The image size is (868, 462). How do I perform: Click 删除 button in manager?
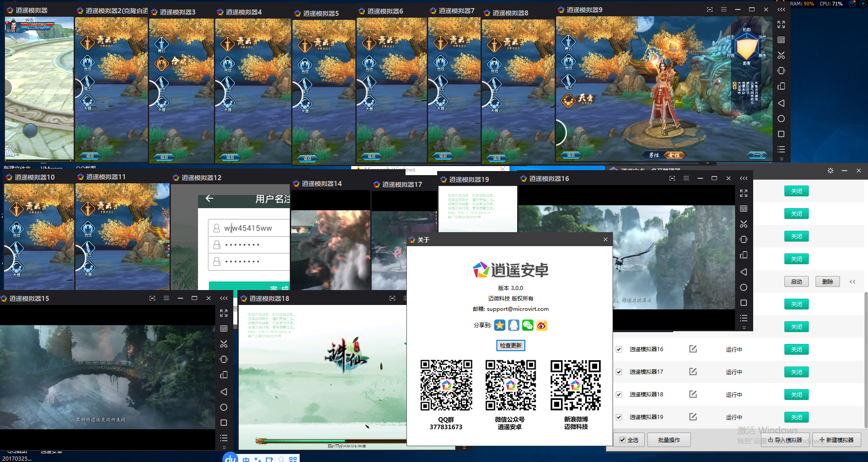coord(828,281)
